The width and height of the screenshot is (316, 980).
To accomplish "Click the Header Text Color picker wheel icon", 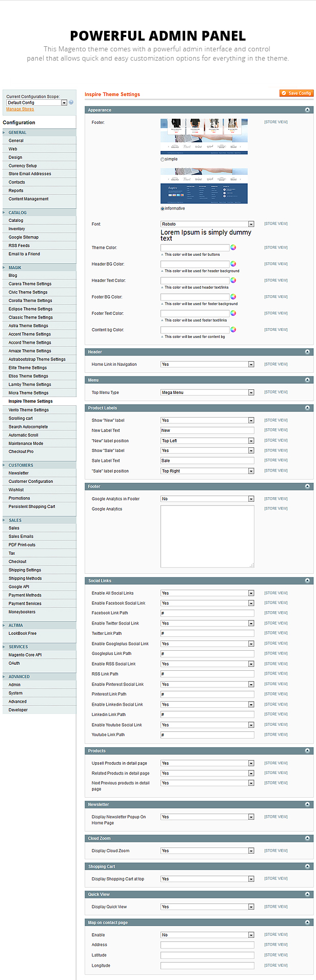I will click(233, 280).
